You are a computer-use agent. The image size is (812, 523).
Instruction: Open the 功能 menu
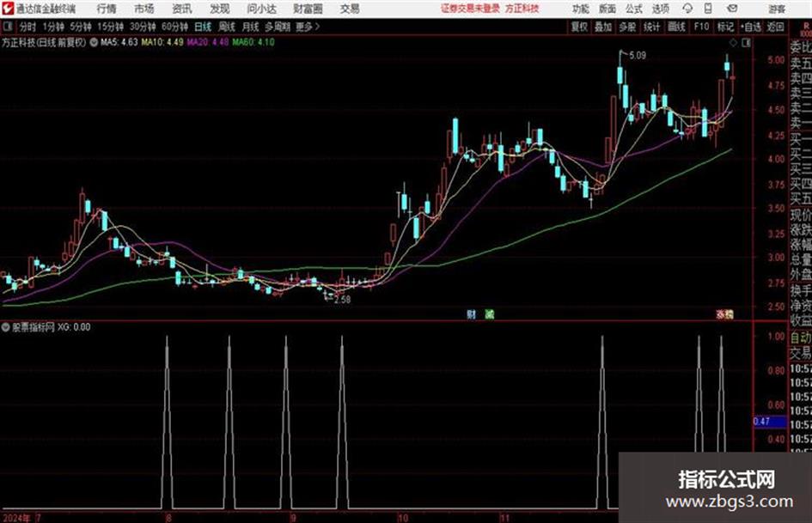coord(581,9)
